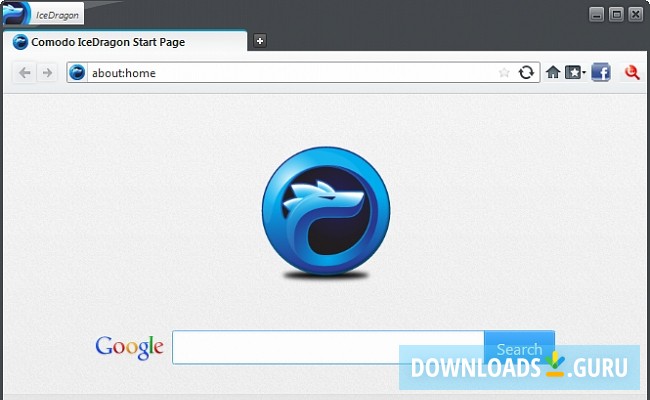Open the bookmarks menu dropdown

[x=575, y=73]
